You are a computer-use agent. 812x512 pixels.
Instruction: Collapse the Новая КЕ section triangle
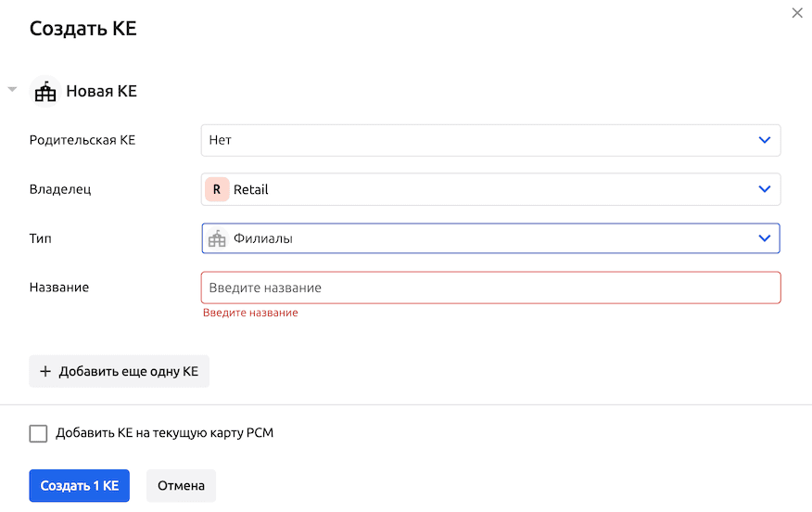click(12, 90)
